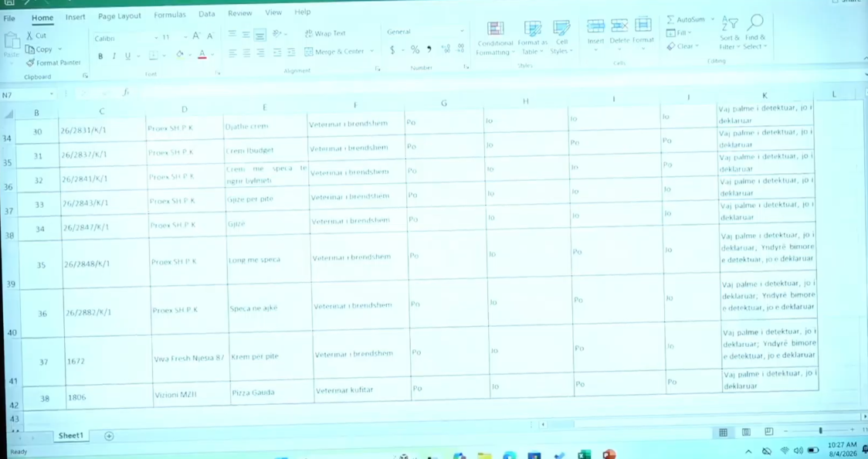Open Find & Select
Image resolution: width=868 pixels, height=459 pixels.
[x=755, y=32]
